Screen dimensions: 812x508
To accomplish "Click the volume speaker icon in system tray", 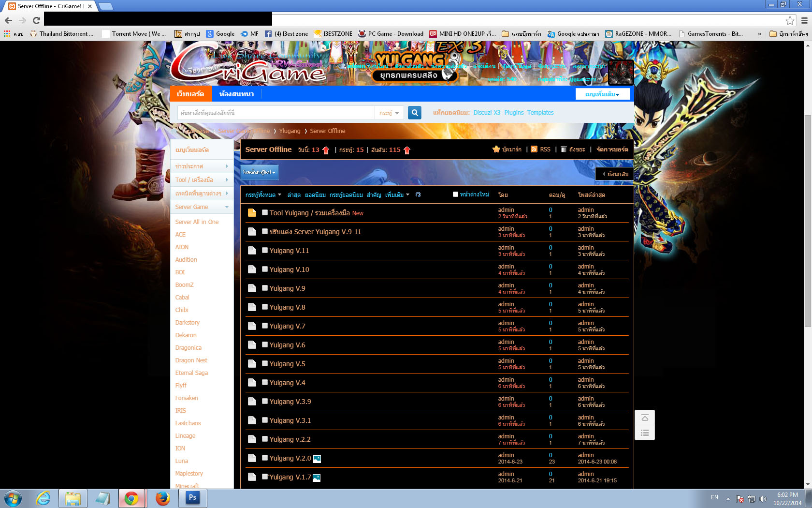I will coord(763,498).
